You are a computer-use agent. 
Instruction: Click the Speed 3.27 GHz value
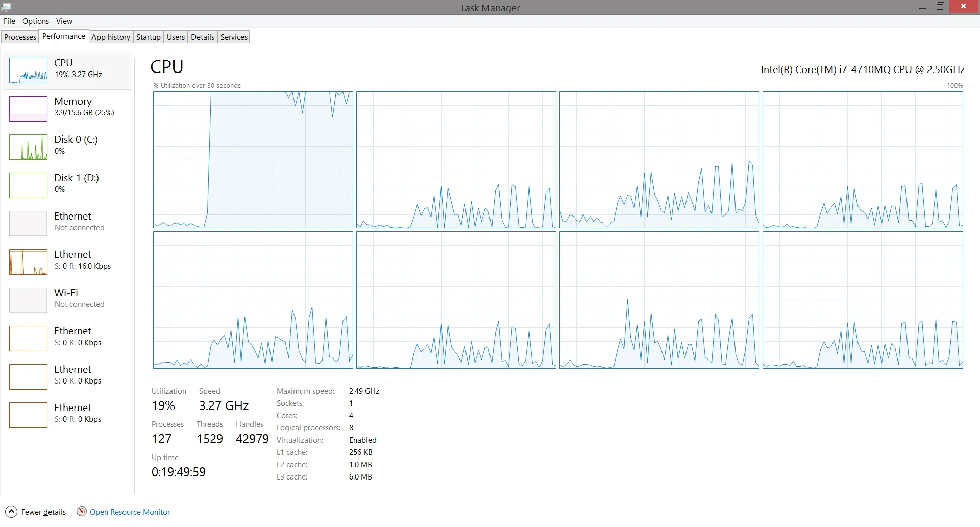[224, 406]
